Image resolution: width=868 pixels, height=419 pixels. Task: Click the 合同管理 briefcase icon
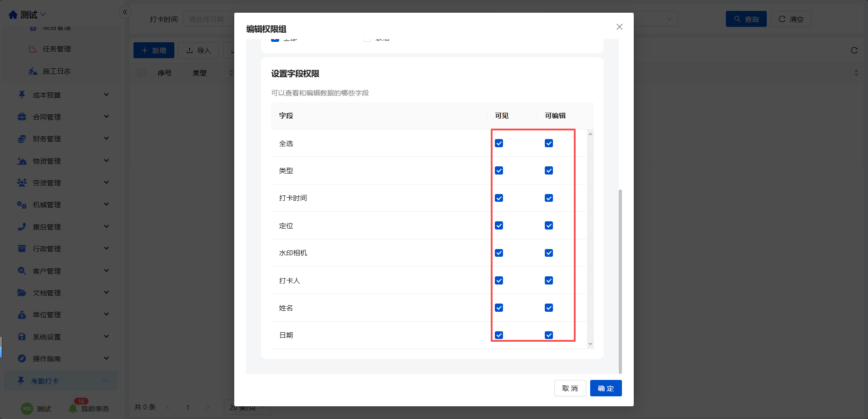(22, 117)
